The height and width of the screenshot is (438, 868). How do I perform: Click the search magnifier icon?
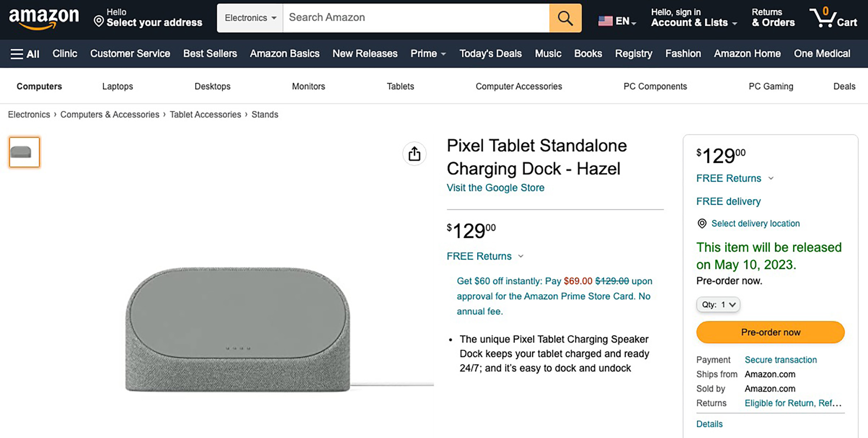(x=565, y=18)
